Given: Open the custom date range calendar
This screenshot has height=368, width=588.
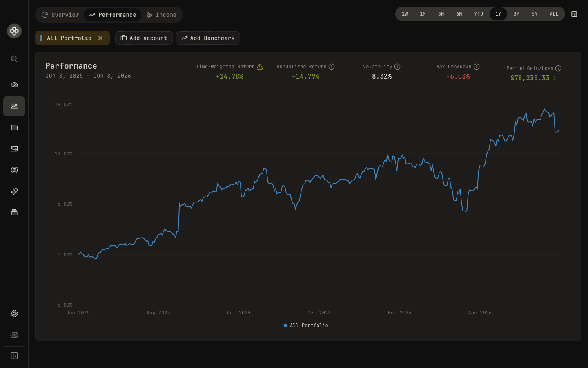Looking at the screenshot, I should (x=574, y=14).
